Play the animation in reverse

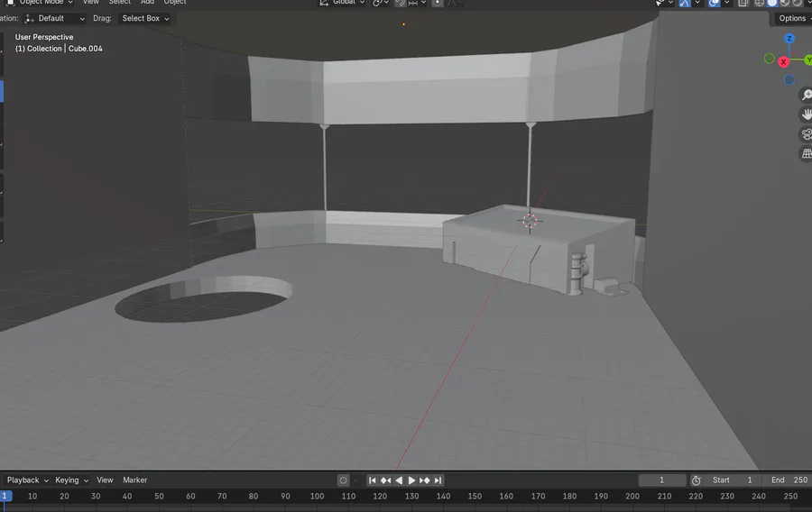click(x=399, y=480)
